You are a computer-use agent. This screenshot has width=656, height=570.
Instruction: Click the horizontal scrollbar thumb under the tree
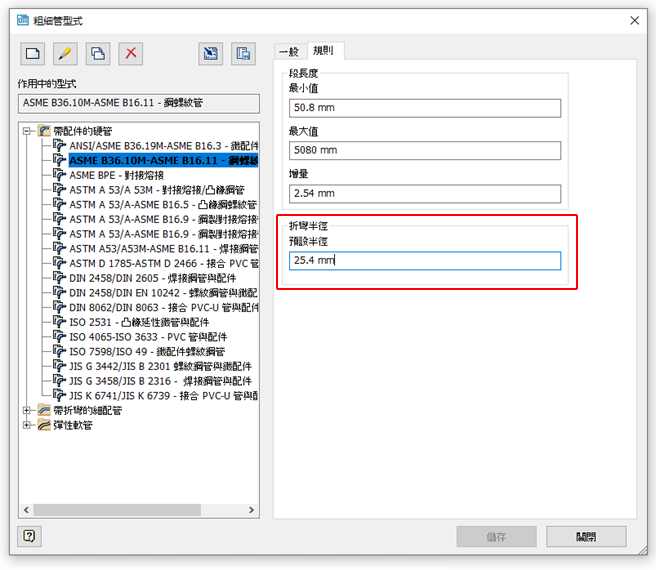(x=117, y=510)
